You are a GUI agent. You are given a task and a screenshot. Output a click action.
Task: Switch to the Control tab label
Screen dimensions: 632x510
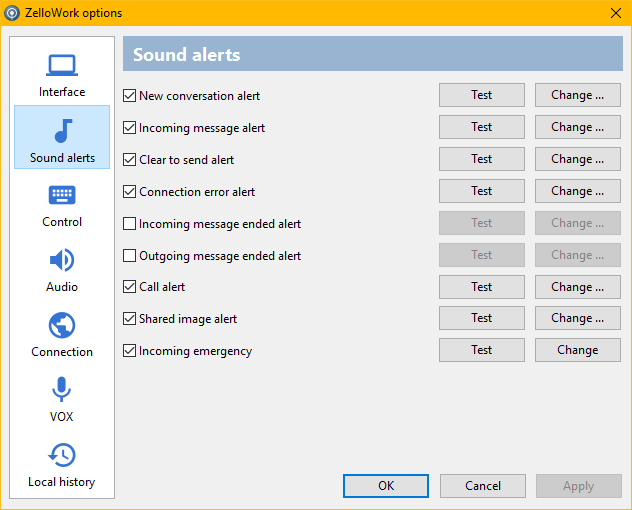click(62, 222)
